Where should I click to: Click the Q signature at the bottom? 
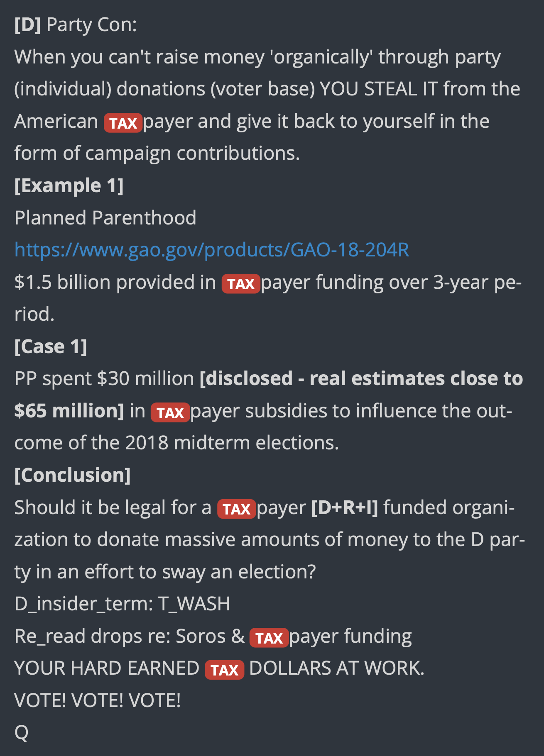click(x=22, y=732)
